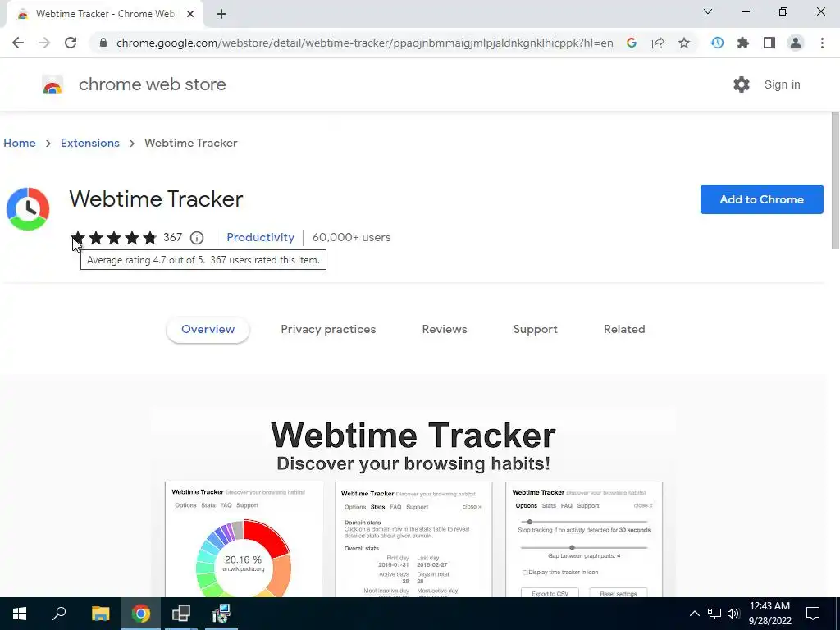The height and width of the screenshot is (630, 840).
Task: Click the Sign in link
Action: pos(782,84)
